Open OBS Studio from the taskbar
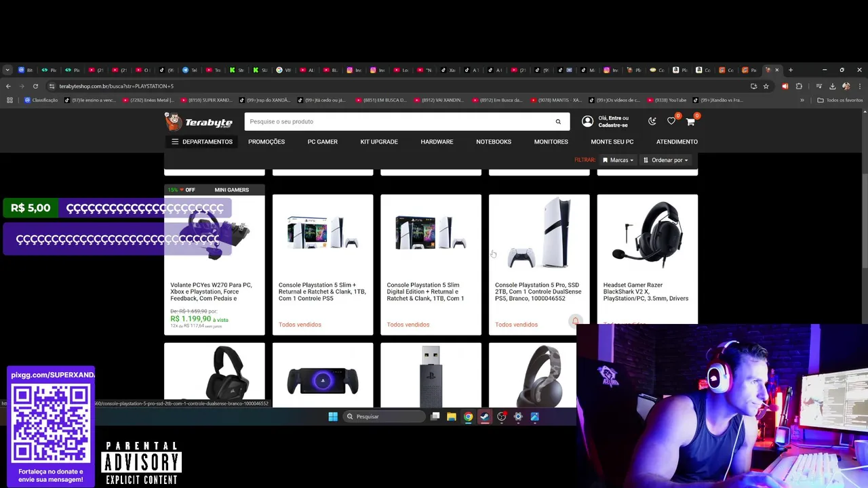868x488 pixels. [x=502, y=416]
